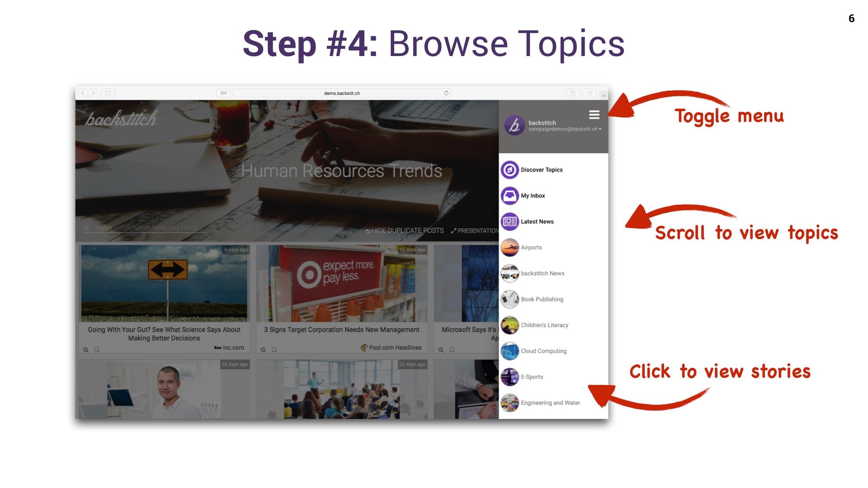This screenshot has width=868, height=488.
Task: Expand the Book Publishing topic
Action: click(x=541, y=299)
